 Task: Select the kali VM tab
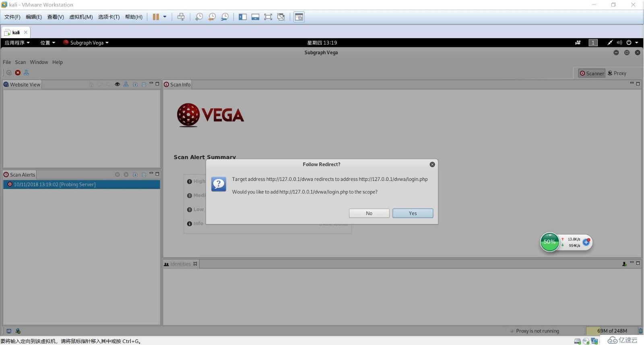[x=16, y=32]
